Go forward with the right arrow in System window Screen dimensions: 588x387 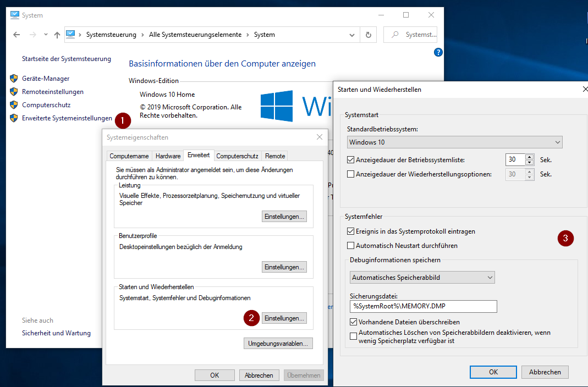33,35
